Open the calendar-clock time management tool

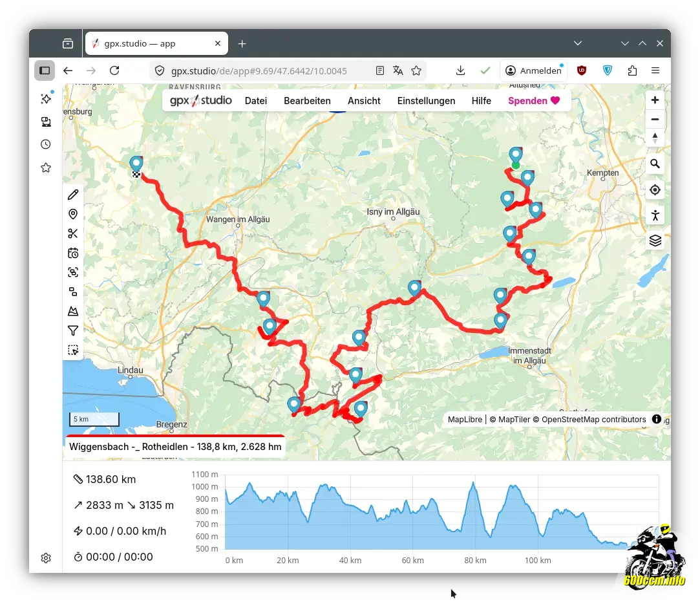click(x=73, y=253)
